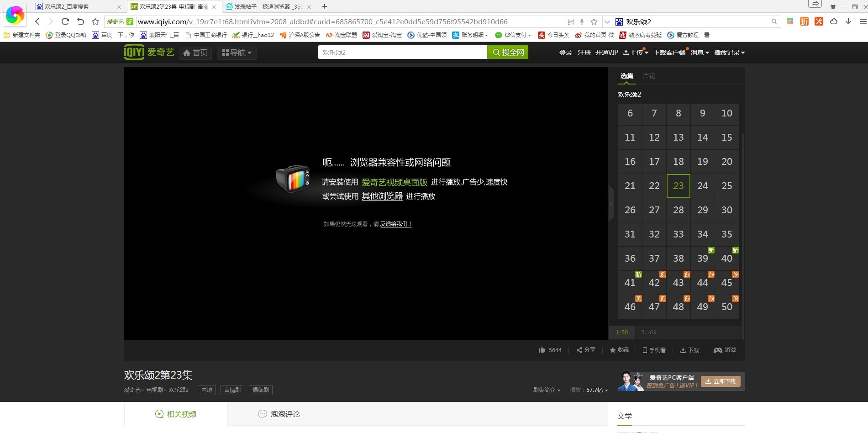Click the browser forward arrow
Image resolution: width=868 pixels, height=433 pixels.
pos(51,21)
